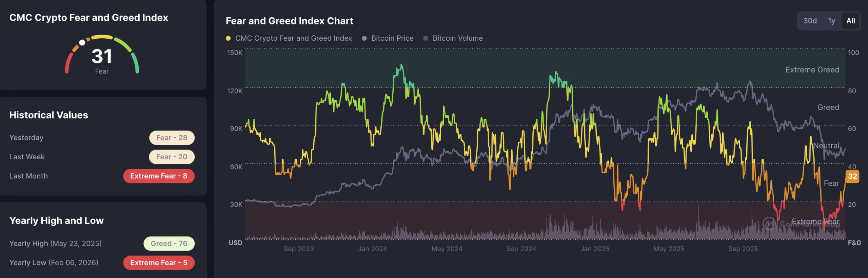This screenshot has width=868, height=278.
Task: Select the All time range tab
Action: click(850, 21)
